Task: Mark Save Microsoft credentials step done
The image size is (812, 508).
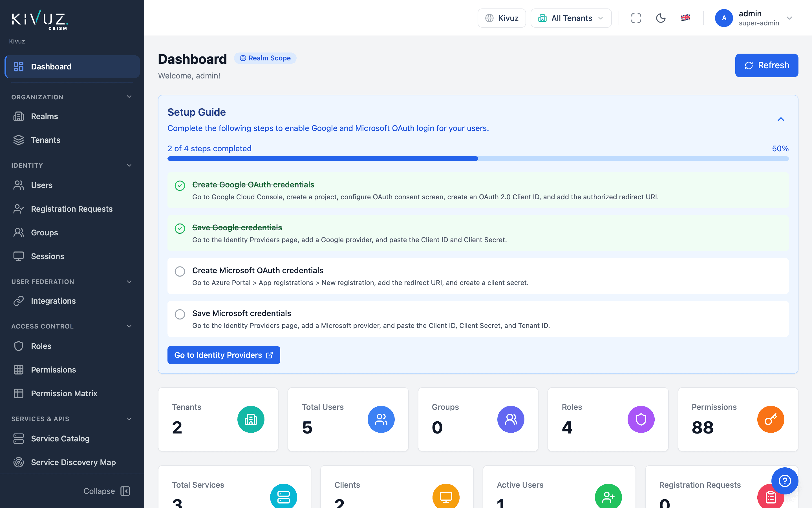Action: pyautogui.click(x=180, y=314)
